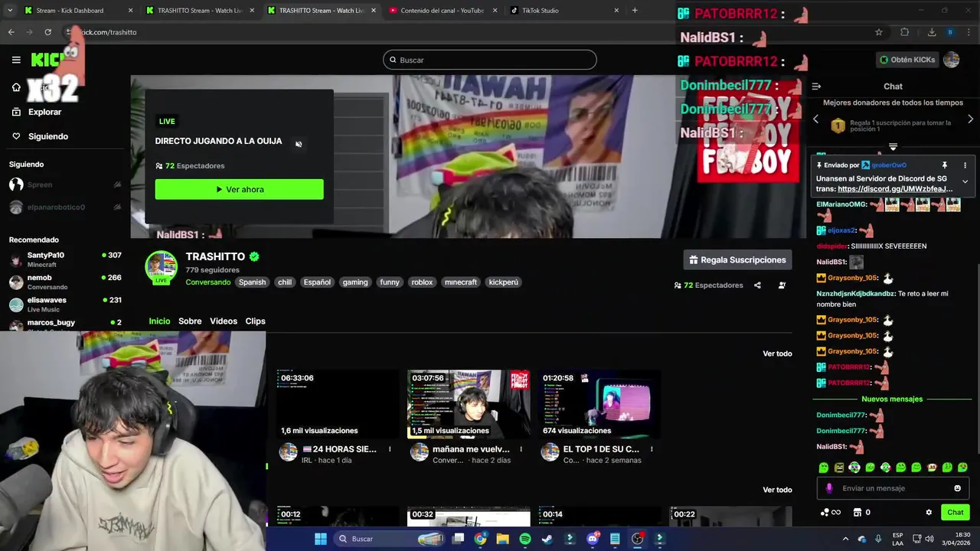This screenshot has height=551, width=980.
Task: Open Spreen in the Siguiendo list
Action: 65,184
